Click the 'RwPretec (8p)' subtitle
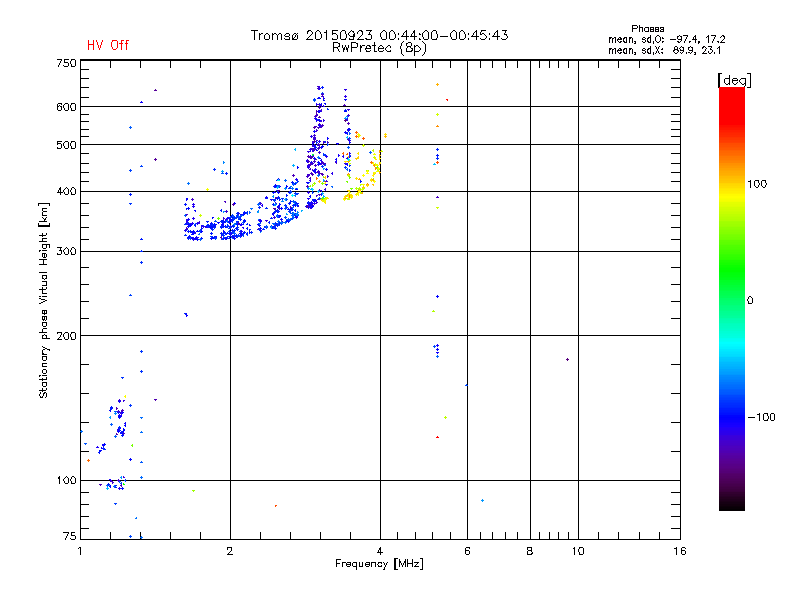Viewport: 800px width, 600px height. (379, 48)
